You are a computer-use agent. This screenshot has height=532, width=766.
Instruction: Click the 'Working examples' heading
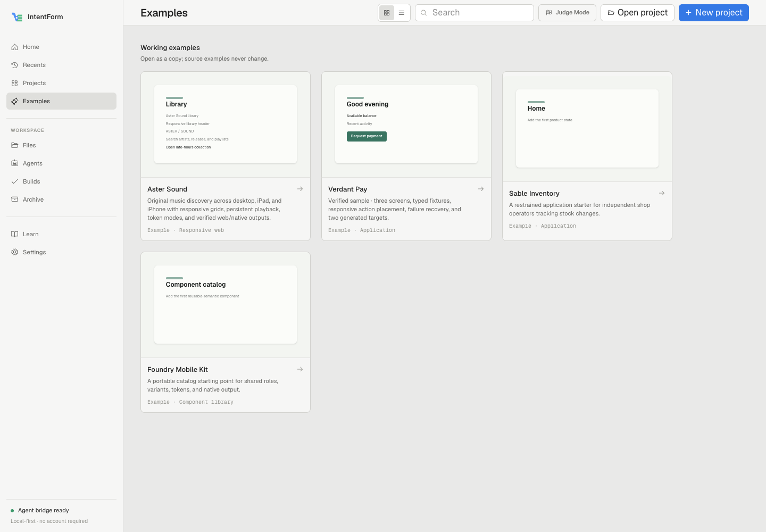click(x=170, y=47)
